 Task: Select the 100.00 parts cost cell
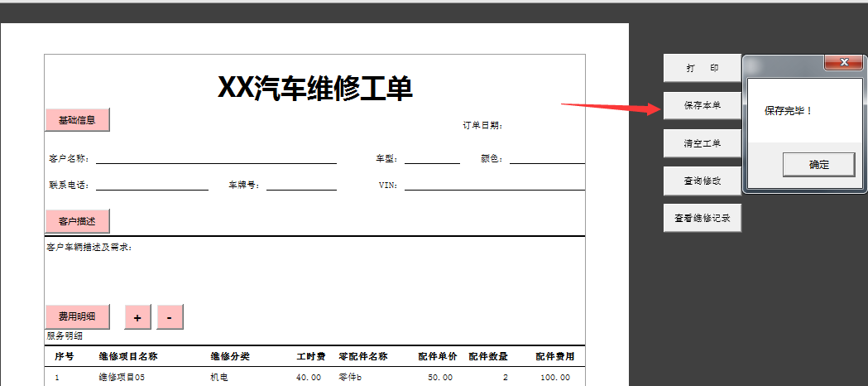pos(554,378)
